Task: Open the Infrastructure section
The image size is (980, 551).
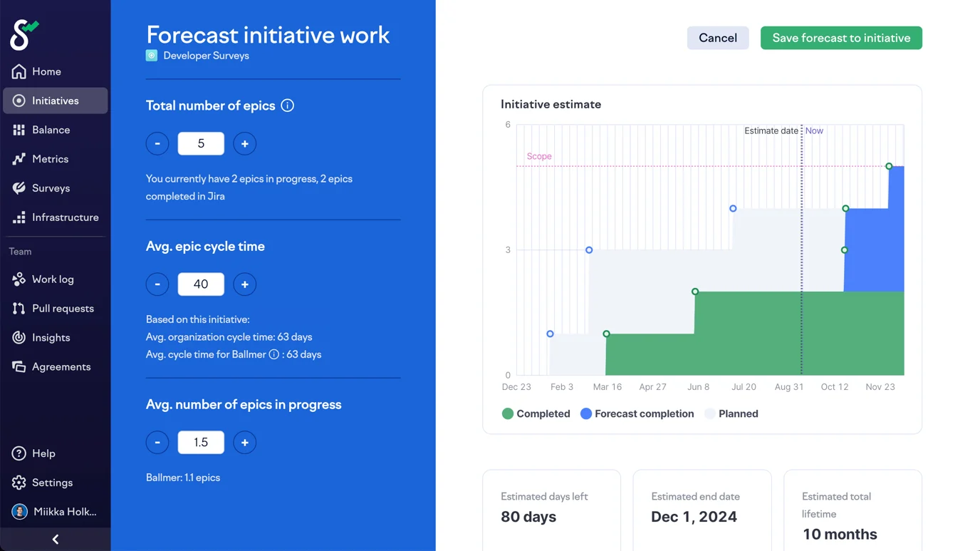Action: (65, 217)
